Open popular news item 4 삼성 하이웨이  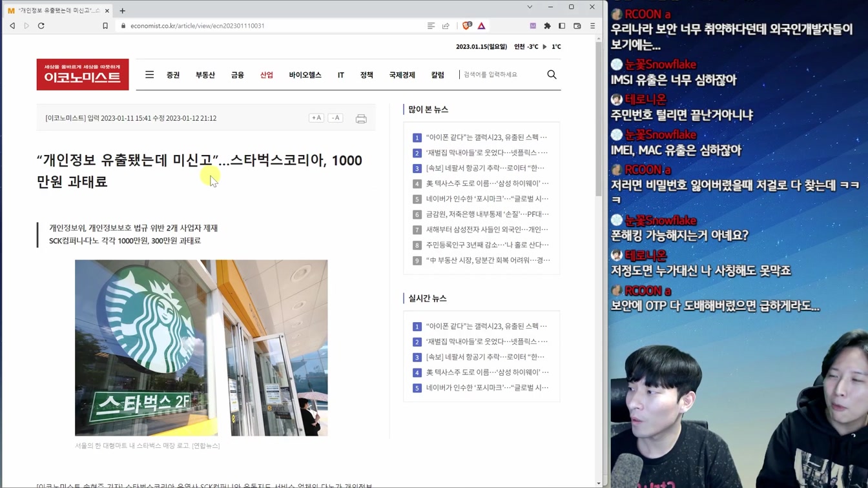488,183
